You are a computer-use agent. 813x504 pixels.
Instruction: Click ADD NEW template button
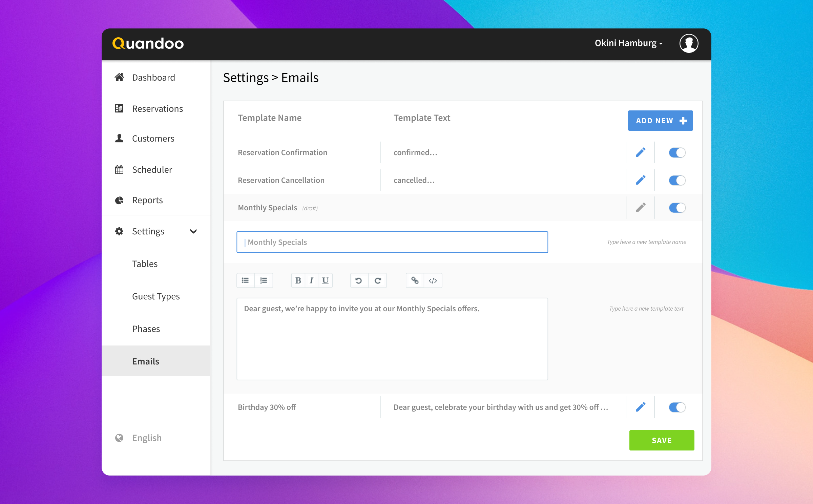pyautogui.click(x=660, y=121)
